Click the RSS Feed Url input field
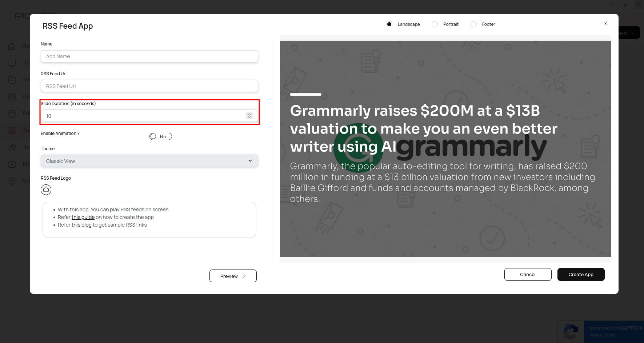Viewport: 644px width, 343px height. coord(149,86)
